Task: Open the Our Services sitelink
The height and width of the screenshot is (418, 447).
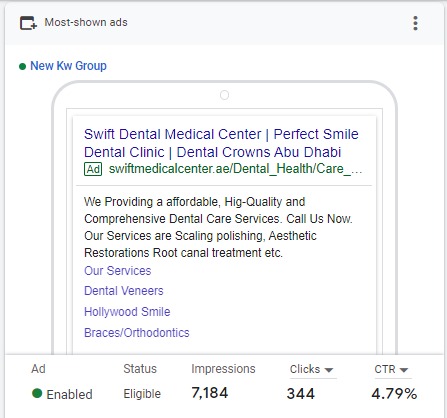Action: pos(118,271)
